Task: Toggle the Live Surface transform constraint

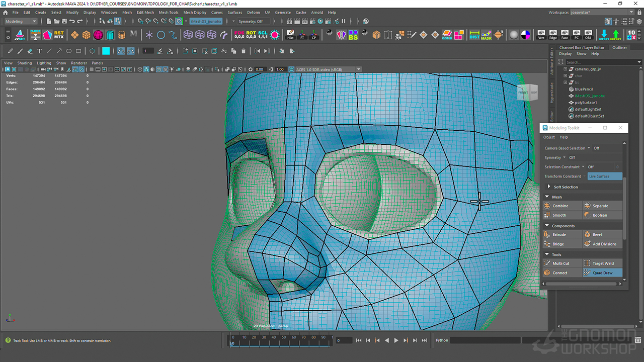Action: pos(604,176)
